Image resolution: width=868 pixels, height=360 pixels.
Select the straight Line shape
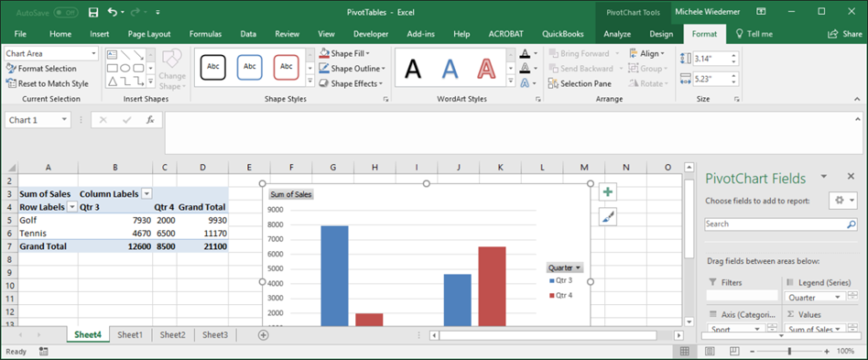click(x=125, y=54)
